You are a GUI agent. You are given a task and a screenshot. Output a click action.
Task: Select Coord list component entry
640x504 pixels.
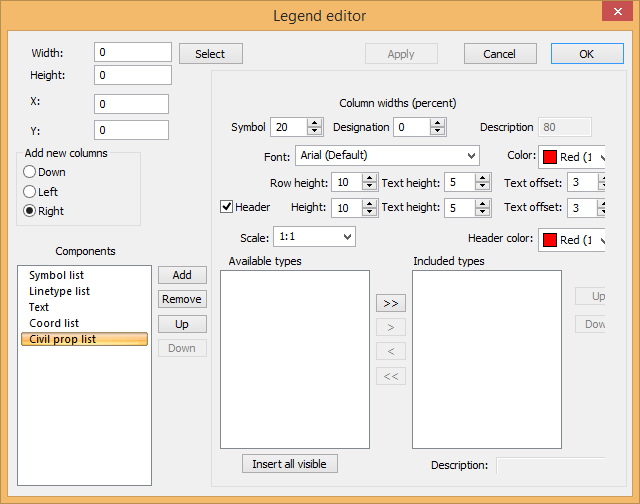pos(54,323)
